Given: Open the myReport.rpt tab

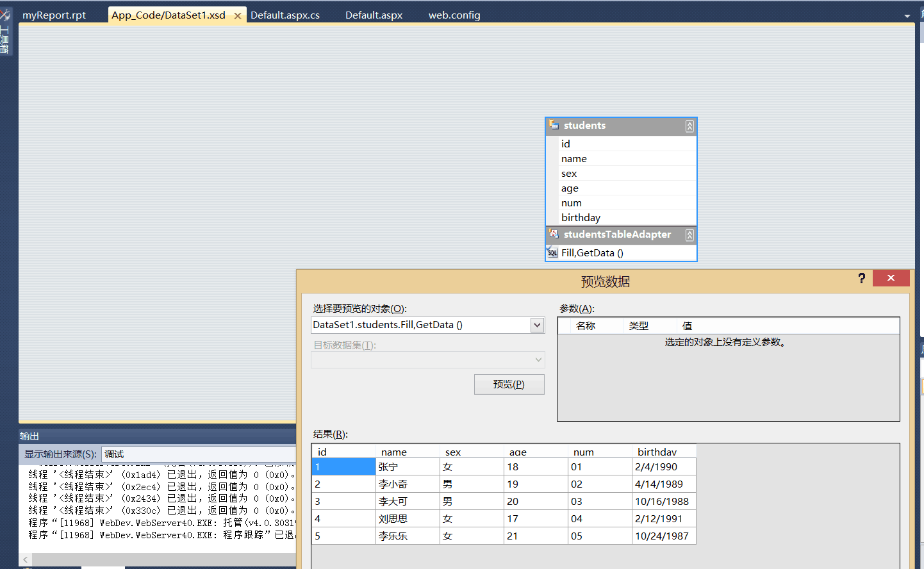Looking at the screenshot, I should pyautogui.click(x=54, y=15).
